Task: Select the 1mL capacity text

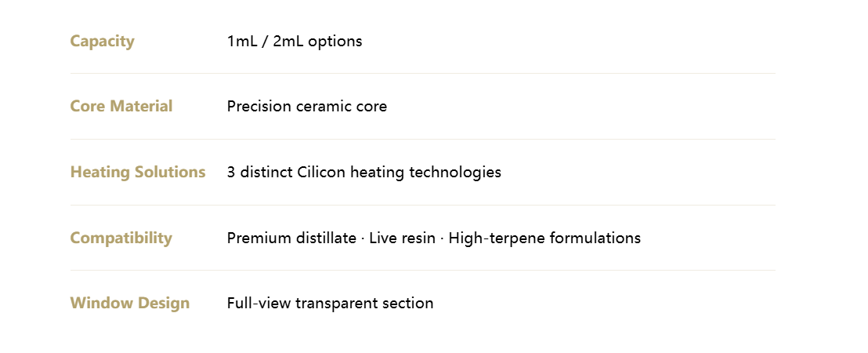Action: tap(243, 42)
